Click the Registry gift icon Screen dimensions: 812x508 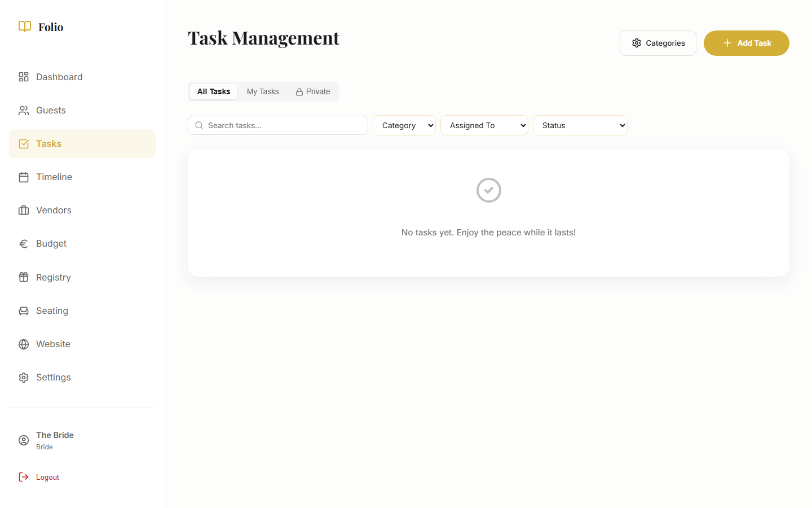pos(23,277)
